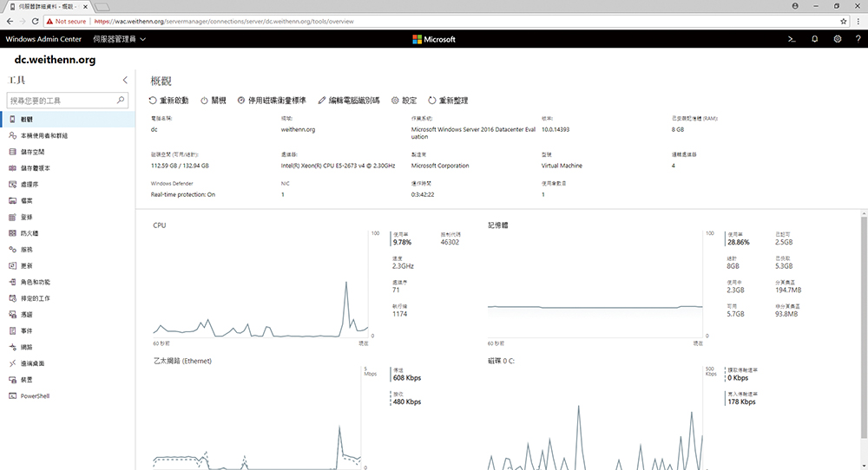Viewport: 868px width, 470px height.
Task: Select the 608 Kbps send rate value
Action: [407, 378]
